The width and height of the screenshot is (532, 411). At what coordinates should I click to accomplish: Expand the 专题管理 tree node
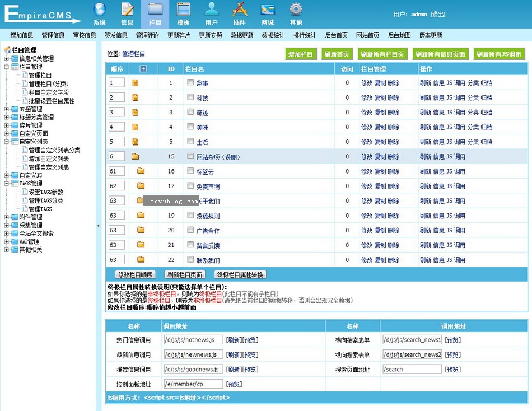click(7, 109)
